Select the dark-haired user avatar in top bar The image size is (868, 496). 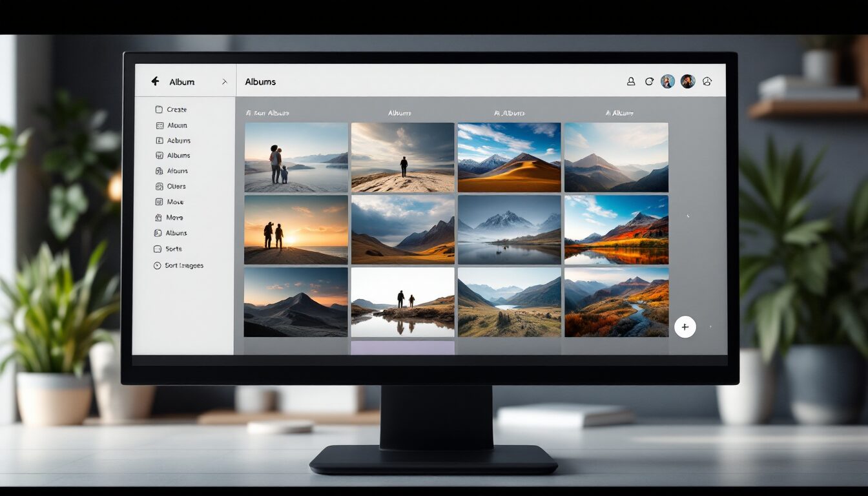[687, 81]
